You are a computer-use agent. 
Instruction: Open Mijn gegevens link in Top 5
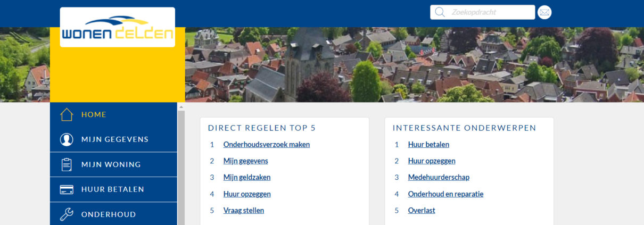tap(246, 161)
